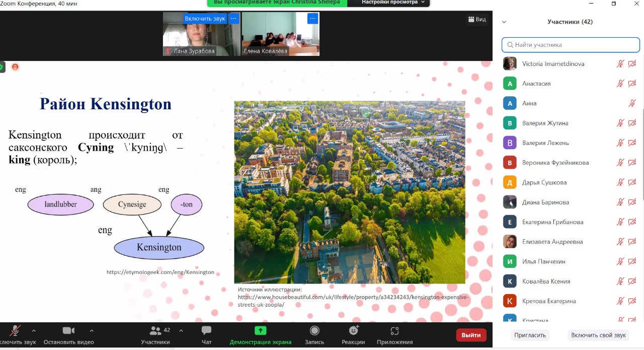Click the red recording indicator icon

click(x=15, y=67)
